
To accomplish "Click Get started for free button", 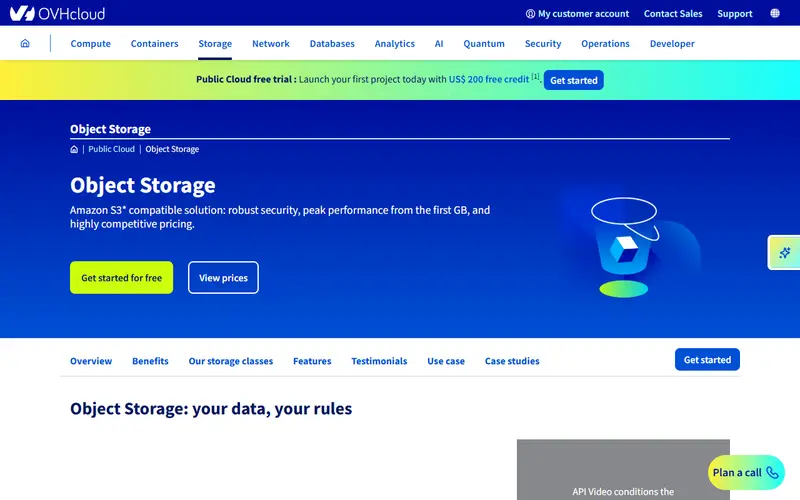I will tap(121, 278).
